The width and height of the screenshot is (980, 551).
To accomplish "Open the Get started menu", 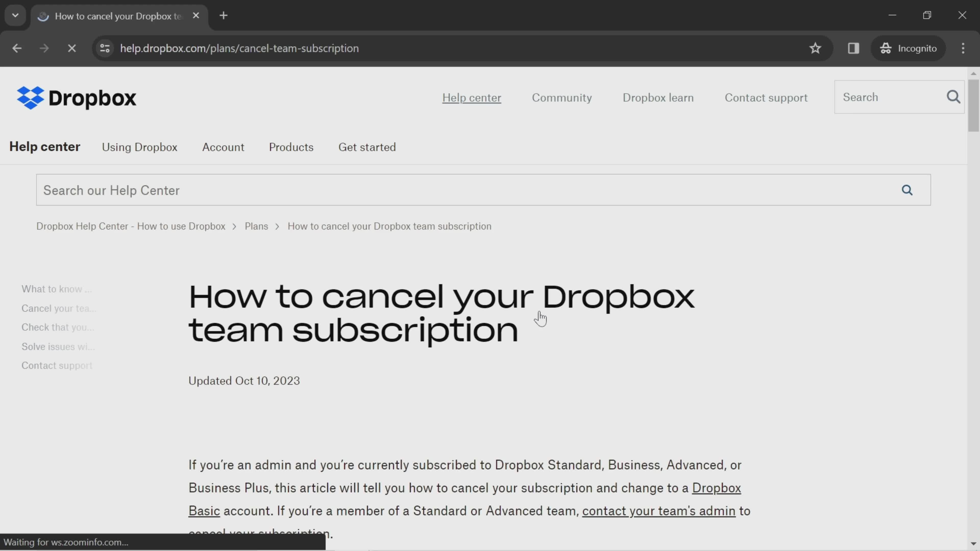I will click(367, 147).
